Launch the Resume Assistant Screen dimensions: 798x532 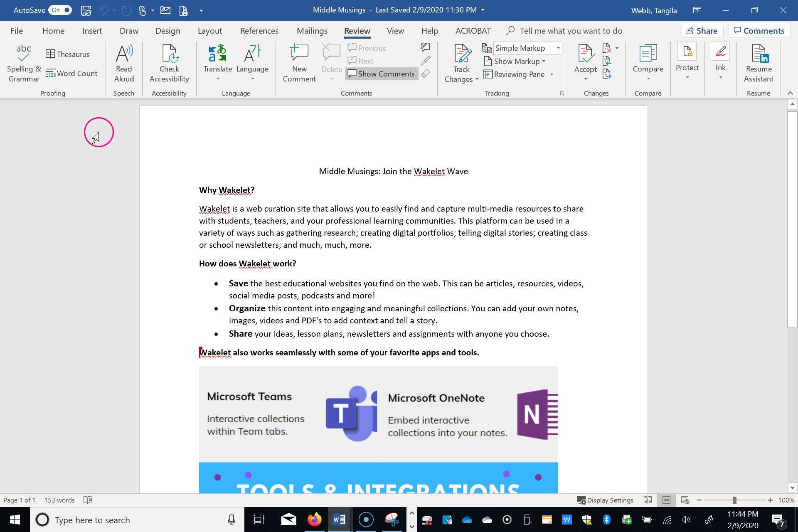[758, 62]
